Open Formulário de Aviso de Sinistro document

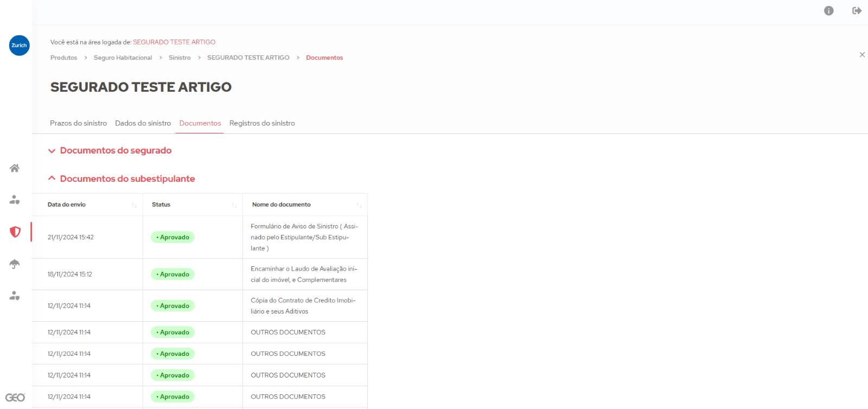click(304, 237)
